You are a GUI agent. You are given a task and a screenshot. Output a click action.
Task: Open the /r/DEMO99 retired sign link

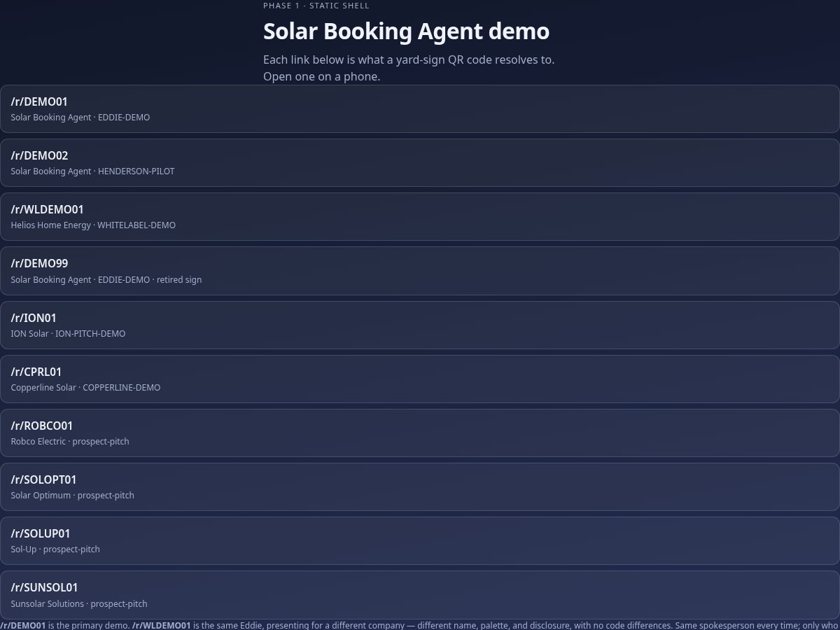coord(420,270)
